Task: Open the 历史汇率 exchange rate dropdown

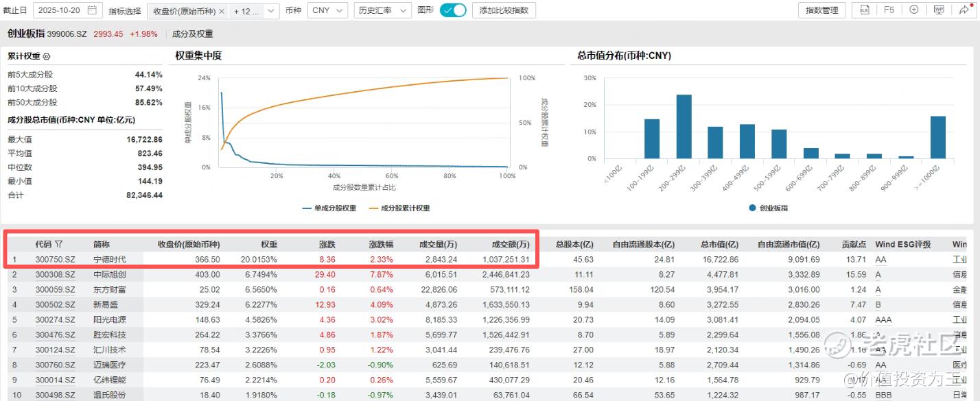Action: (x=383, y=10)
